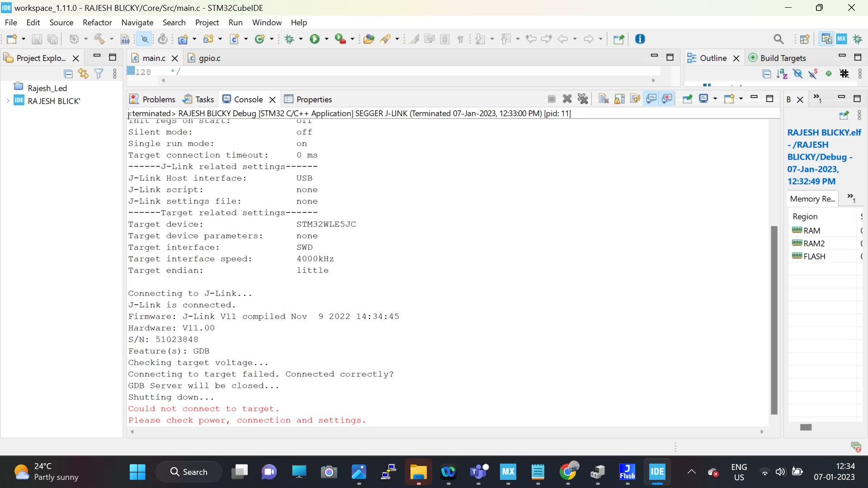Viewport: 868px width, 488px height.
Task: Toggle Scroll Lock in the console
Action: 619,99
